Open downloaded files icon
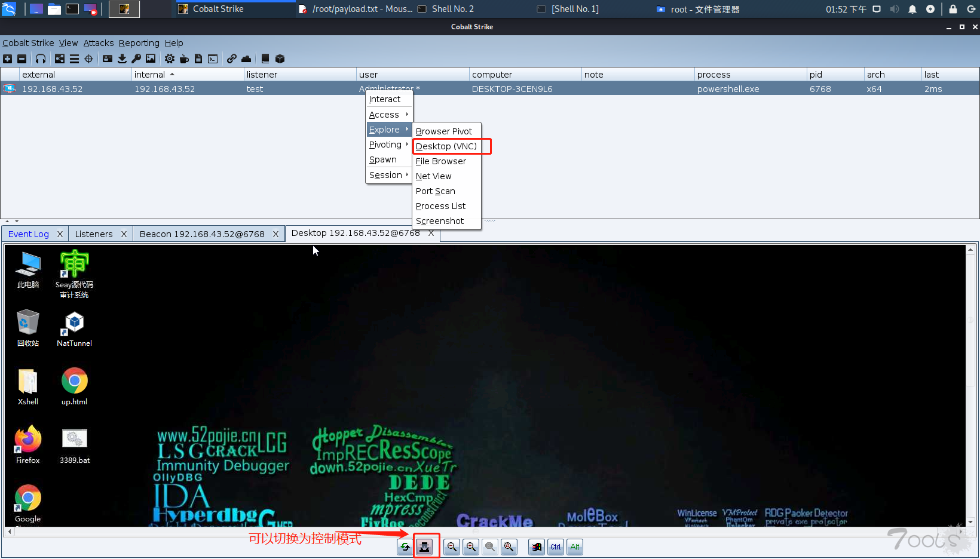The height and width of the screenshot is (559, 980). [122, 59]
